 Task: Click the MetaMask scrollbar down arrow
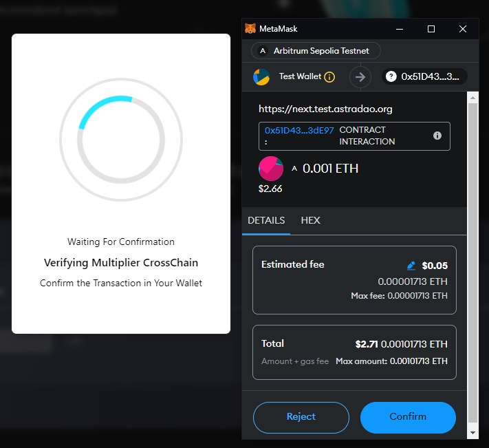(x=472, y=433)
